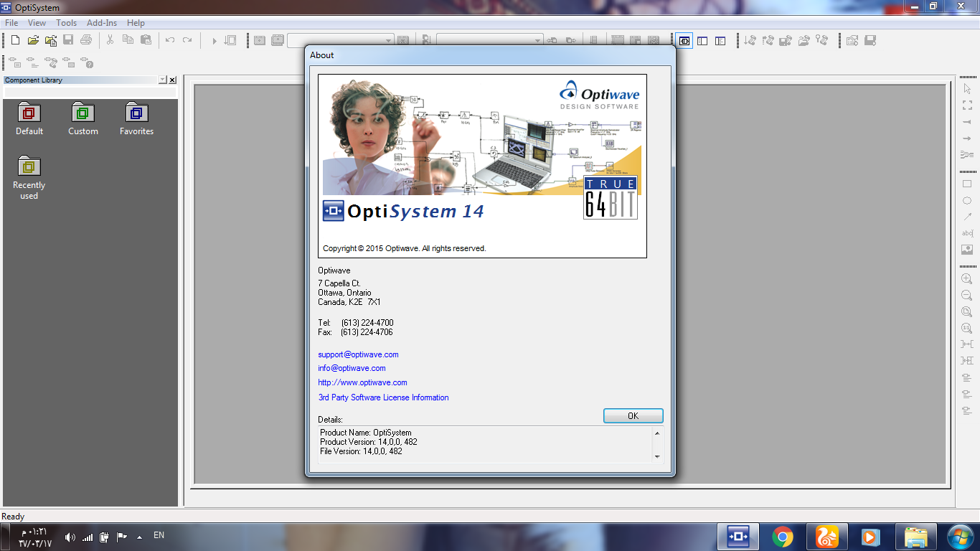This screenshot has height=551, width=980.
Task: Toggle the Description panel icon
Action: (720, 41)
